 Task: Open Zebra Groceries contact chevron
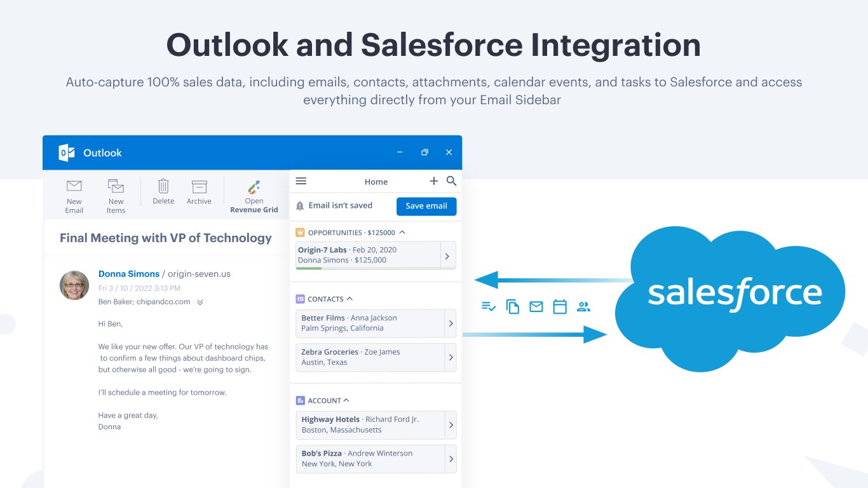(451, 357)
